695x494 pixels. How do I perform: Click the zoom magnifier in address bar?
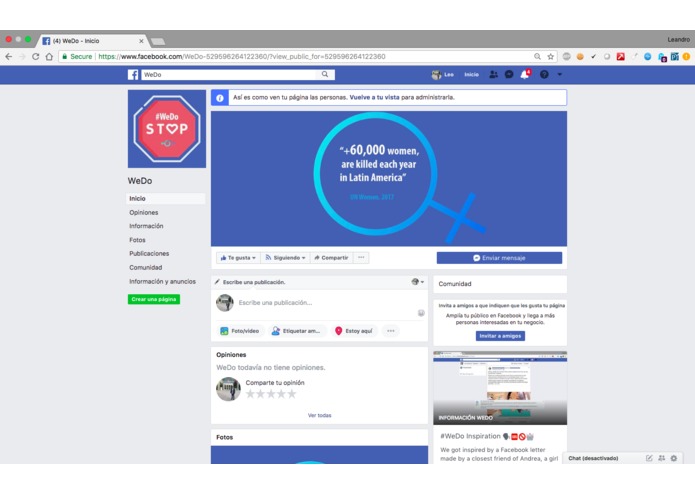coord(537,57)
